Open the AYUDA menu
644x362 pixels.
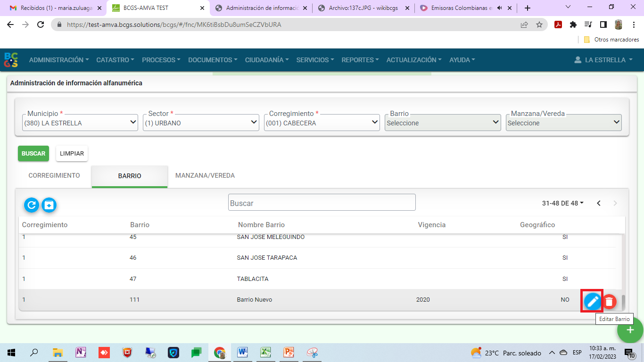point(462,60)
